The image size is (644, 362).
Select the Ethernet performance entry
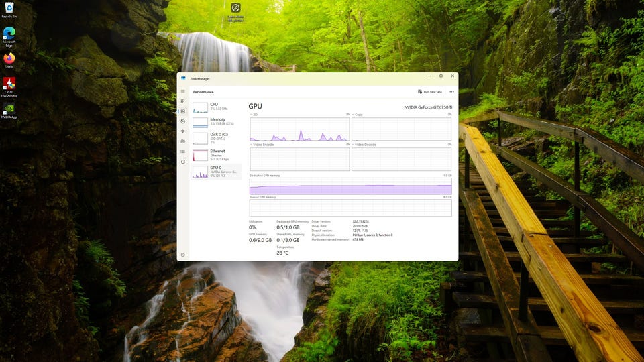[216, 155]
